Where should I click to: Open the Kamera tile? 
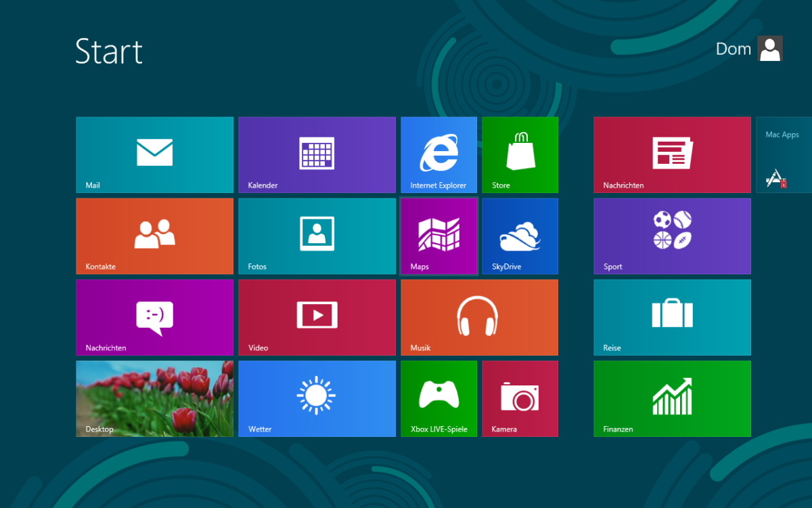pyautogui.click(x=520, y=398)
